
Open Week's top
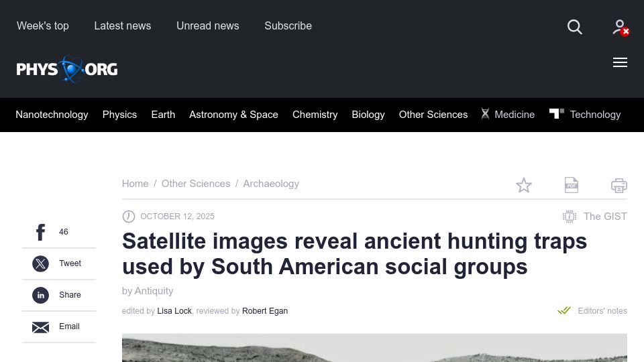(43, 26)
